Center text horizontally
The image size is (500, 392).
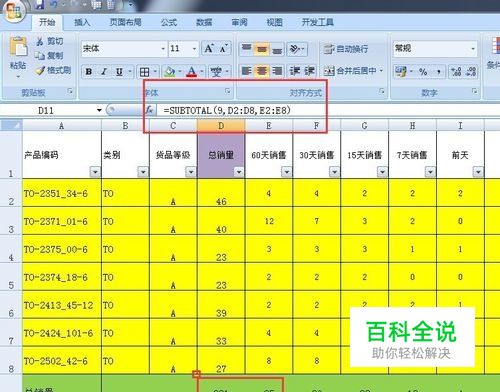coord(262,71)
